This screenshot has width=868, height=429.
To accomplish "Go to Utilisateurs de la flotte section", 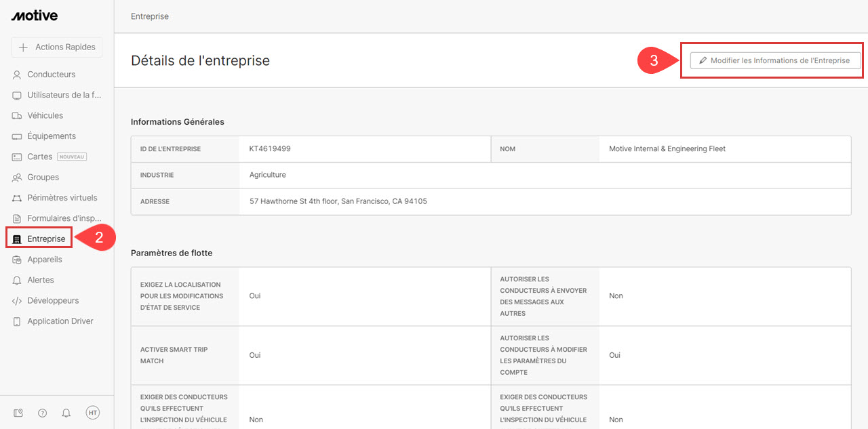I will pyautogui.click(x=64, y=95).
